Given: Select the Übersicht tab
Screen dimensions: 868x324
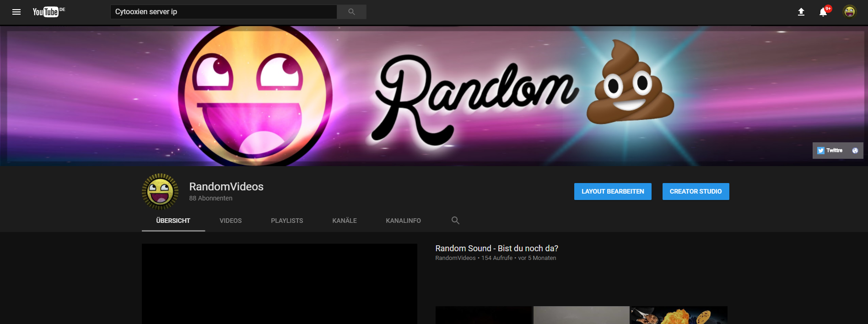Looking at the screenshot, I should click(173, 221).
